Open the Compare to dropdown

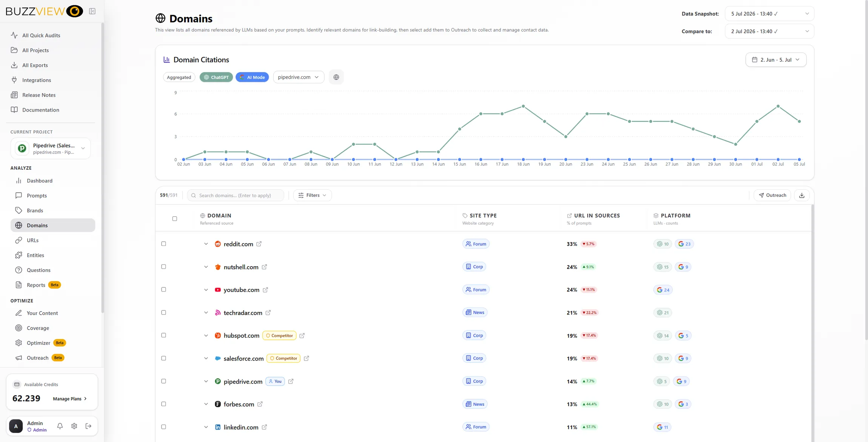770,31
